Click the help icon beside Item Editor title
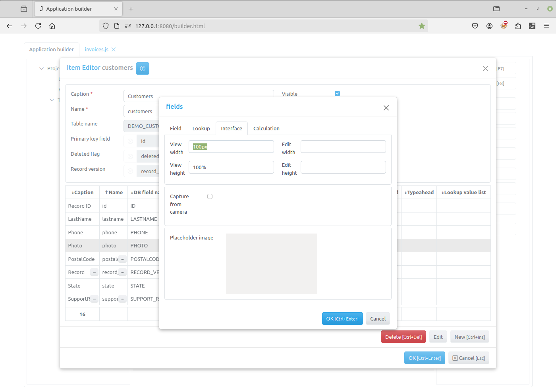This screenshot has width=556, height=392. (142, 68)
